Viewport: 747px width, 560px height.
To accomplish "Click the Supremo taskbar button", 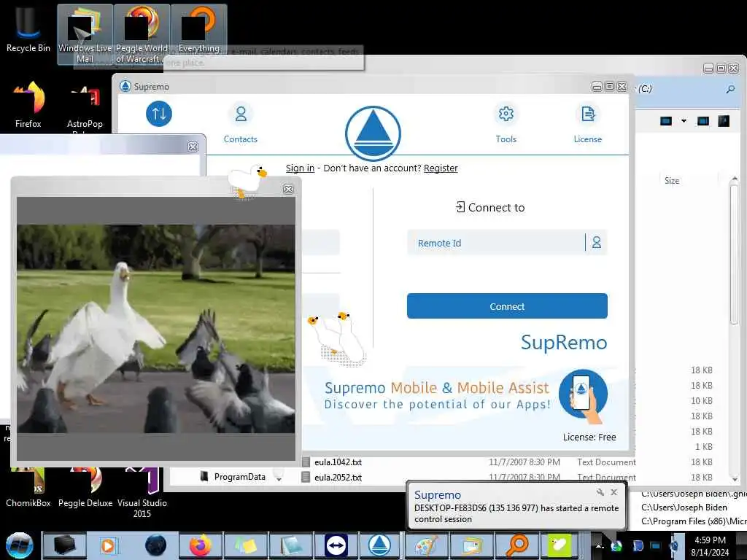I will 379,545.
